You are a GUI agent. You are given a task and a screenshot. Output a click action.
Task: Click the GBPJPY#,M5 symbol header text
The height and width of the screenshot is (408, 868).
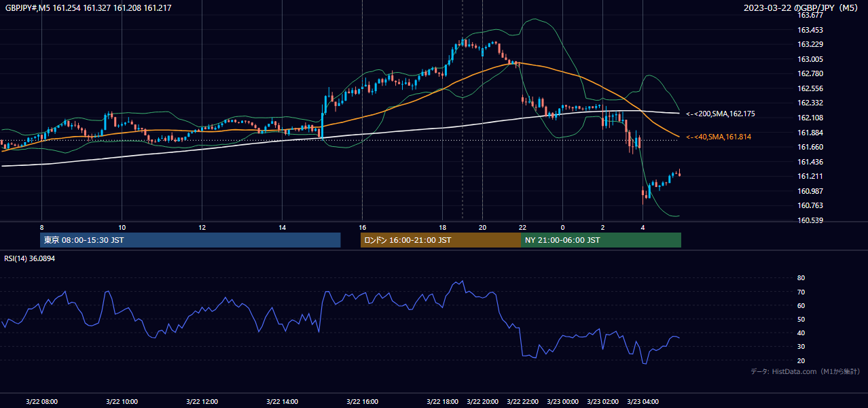click(88, 7)
